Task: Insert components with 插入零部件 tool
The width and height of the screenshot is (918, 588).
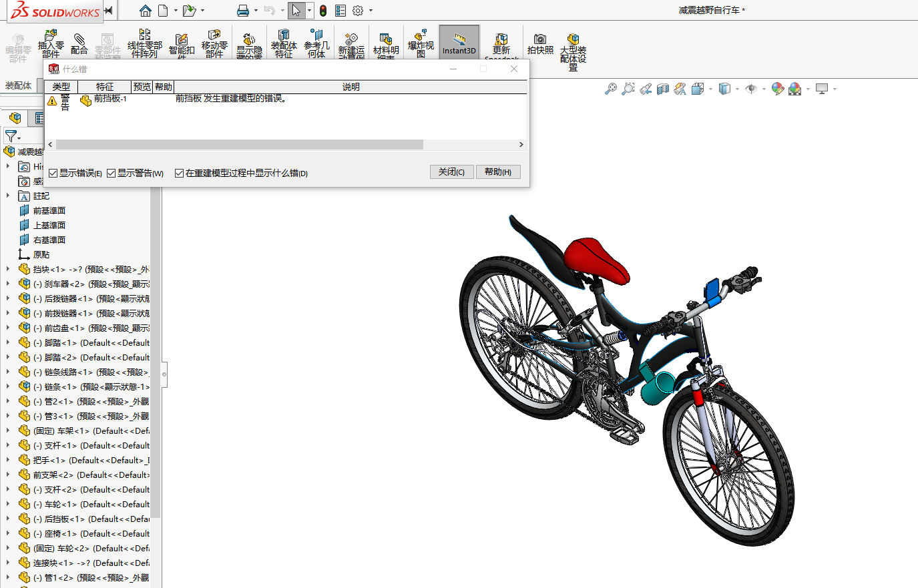Action: [51, 44]
